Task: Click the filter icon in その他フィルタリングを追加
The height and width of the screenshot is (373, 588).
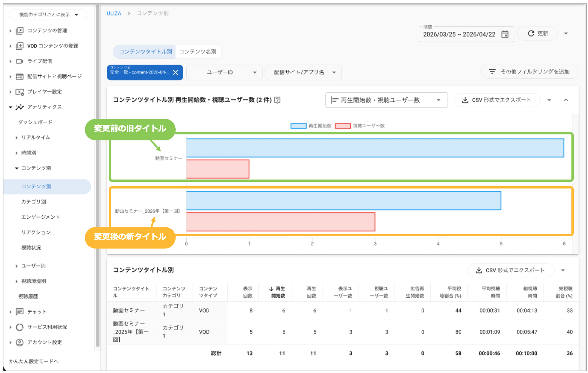Action: tap(492, 71)
